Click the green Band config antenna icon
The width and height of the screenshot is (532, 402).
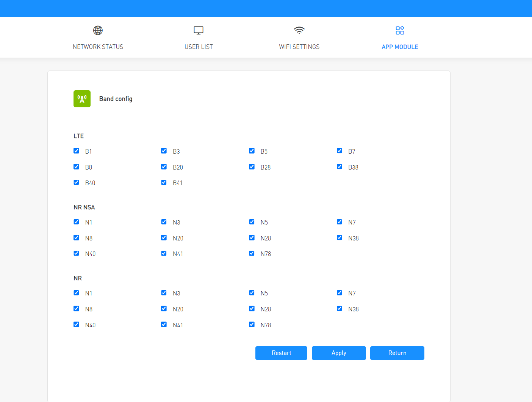click(x=82, y=99)
